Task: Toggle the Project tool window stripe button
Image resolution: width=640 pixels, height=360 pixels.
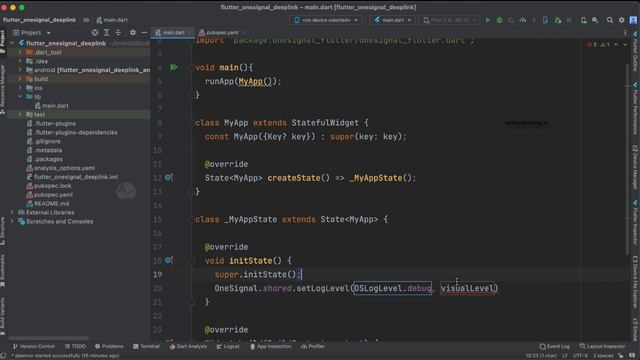Action: point(3,42)
